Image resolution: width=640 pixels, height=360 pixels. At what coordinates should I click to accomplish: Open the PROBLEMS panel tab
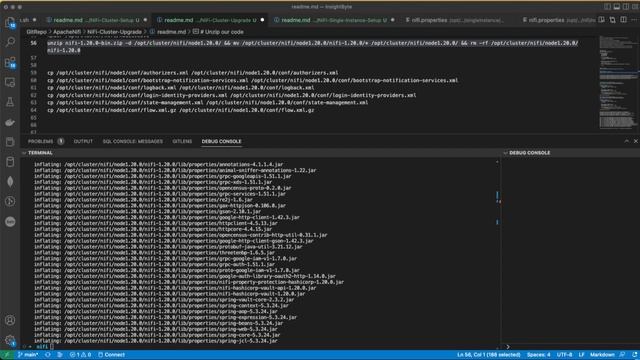[x=40, y=141]
